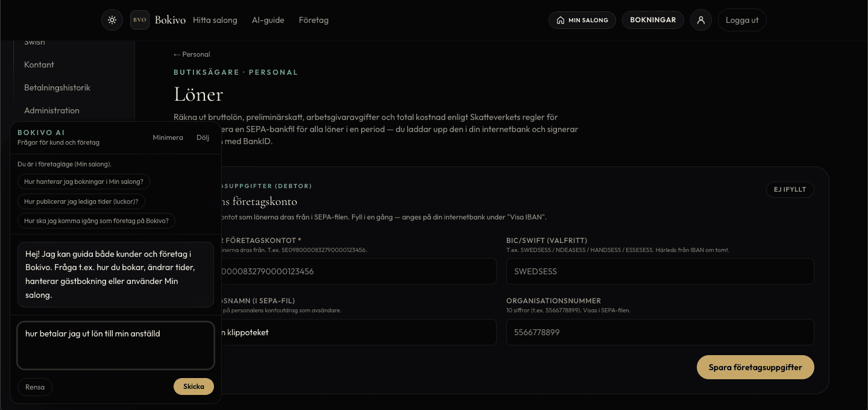Hide the Bokivo AI chat with Dölj

203,137
